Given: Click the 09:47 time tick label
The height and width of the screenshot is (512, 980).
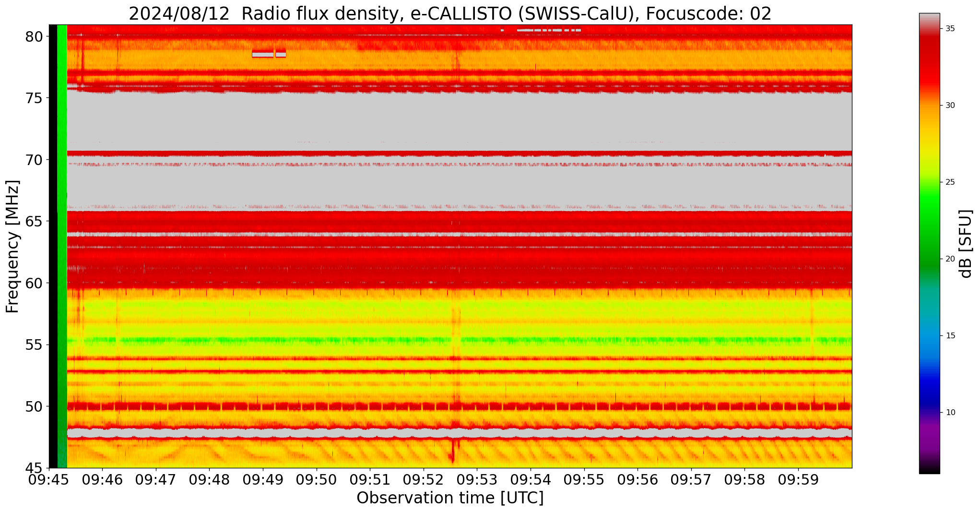Looking at the screenshot, I should tap(155, 480).
